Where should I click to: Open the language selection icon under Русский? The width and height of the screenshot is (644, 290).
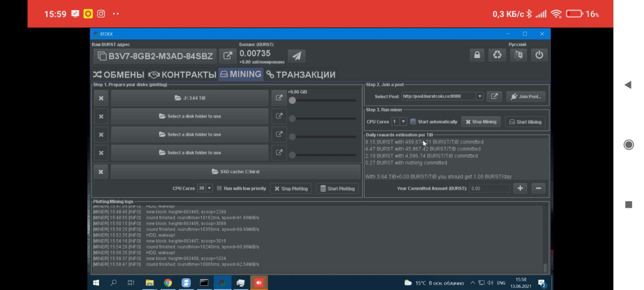519,55
